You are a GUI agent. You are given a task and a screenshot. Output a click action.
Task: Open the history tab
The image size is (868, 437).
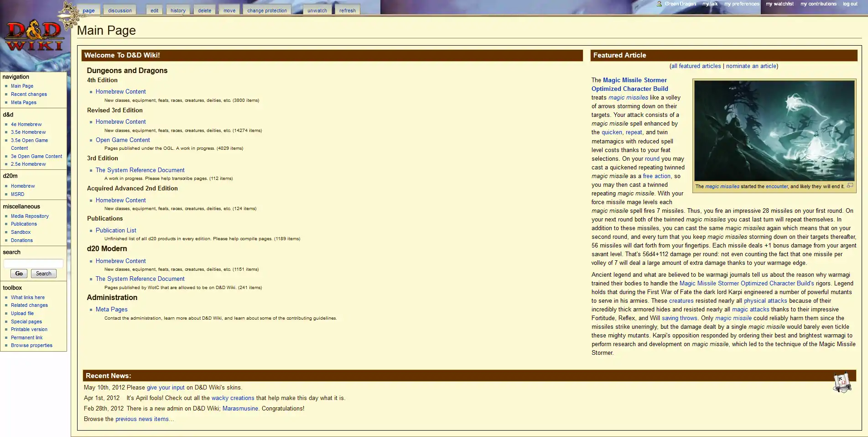click(178, 11)
